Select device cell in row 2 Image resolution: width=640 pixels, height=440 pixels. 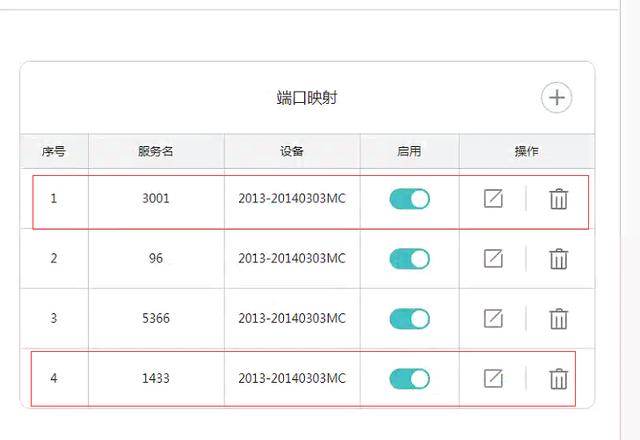tap(292, 259)
